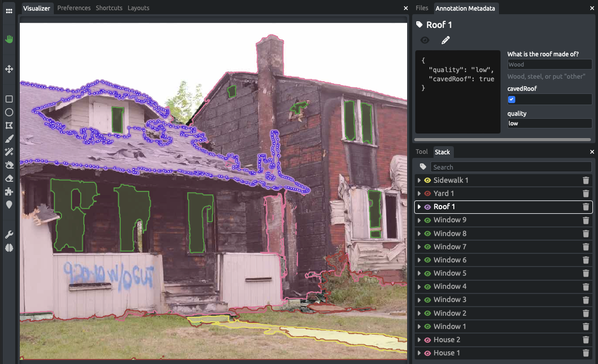Expand the Sidewalk 1 entry
The width and height of the screenshot is (598, 364).
pyautogui.click(x=419, y=180)
